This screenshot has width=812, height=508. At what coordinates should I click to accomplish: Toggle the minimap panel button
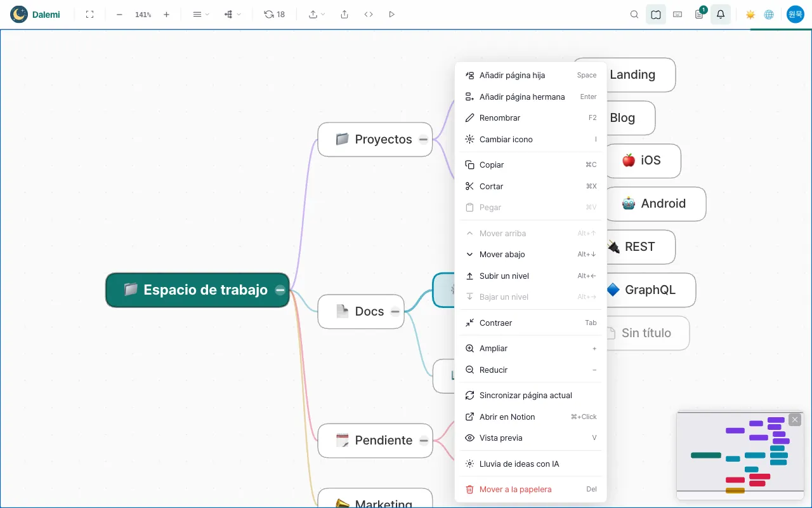[656, 14]
